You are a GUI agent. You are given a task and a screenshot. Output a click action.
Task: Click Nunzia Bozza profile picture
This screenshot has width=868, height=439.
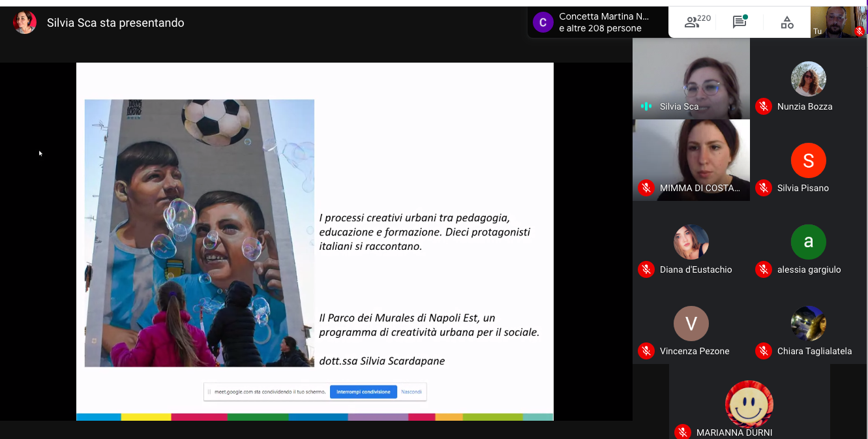809,79
